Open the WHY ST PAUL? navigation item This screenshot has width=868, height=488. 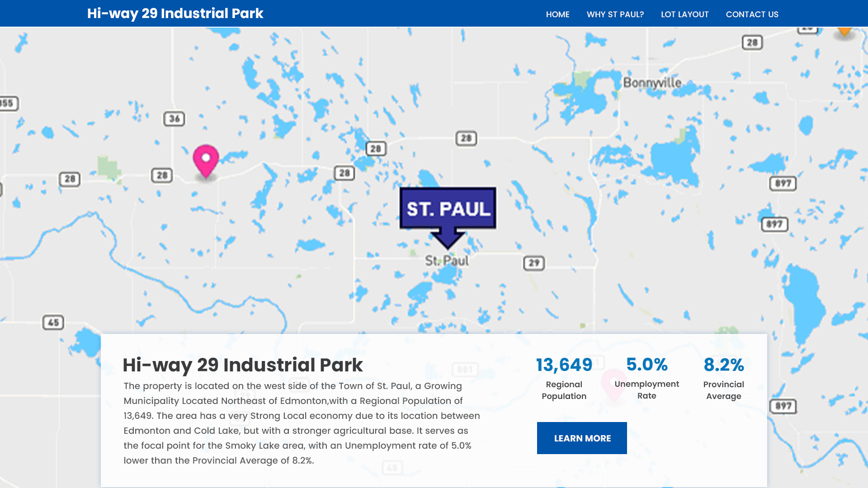[x=615, y=14]
